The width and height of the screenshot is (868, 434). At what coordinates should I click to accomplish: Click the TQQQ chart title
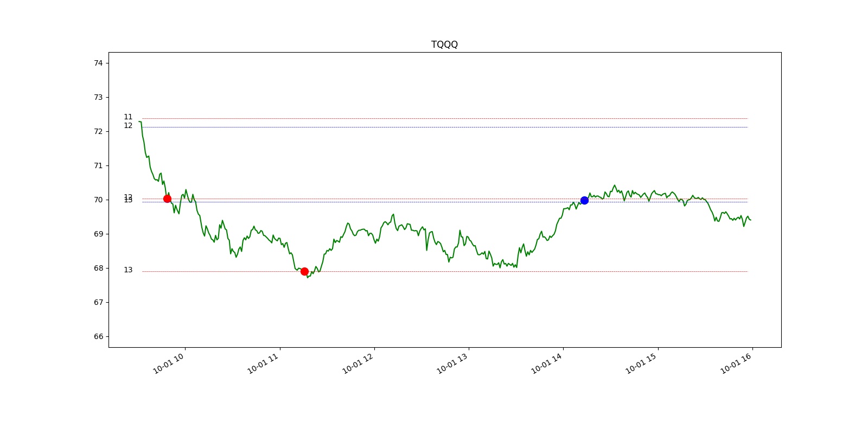point(444,44)
